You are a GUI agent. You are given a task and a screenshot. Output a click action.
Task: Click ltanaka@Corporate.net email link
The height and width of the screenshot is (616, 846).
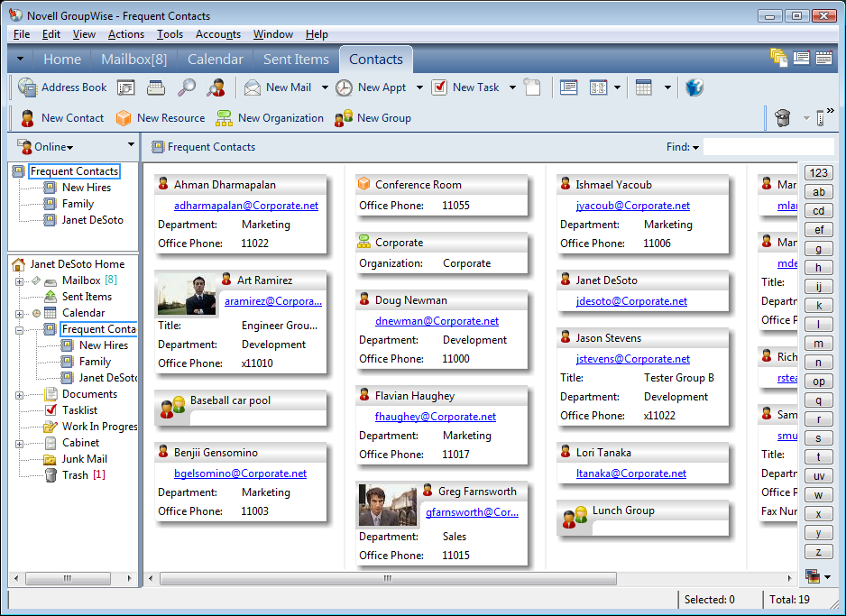click(x=631, y=473)
